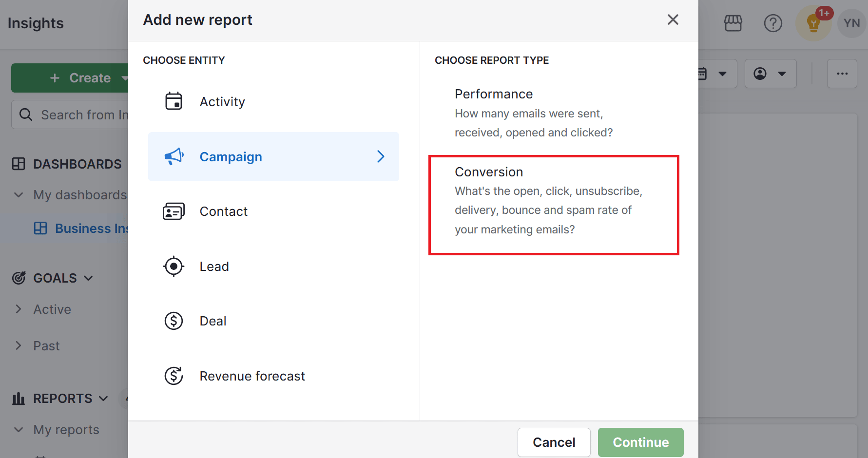Select the Lead target icon
The height and width of the screenshot is (458, 868).
[x=174, y=266]
